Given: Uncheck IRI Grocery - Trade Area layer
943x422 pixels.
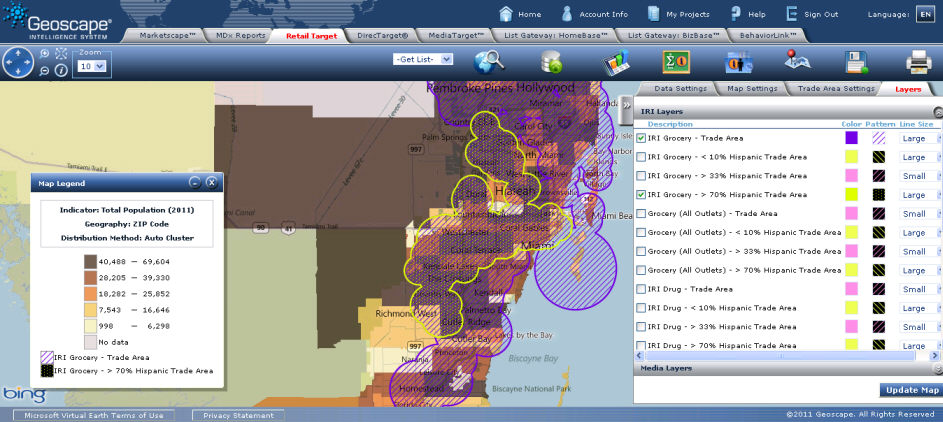Looking at the screenshot, I should 641,138.
